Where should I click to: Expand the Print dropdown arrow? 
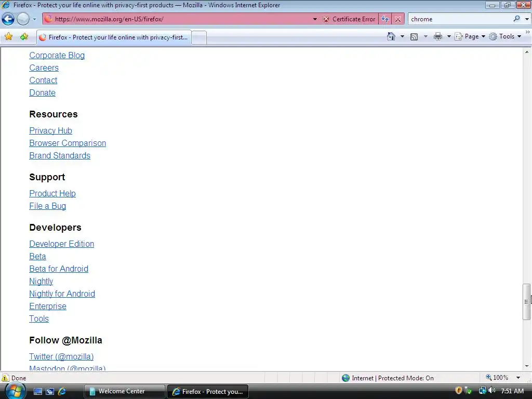pyautogui.click(x=448, y=36)
